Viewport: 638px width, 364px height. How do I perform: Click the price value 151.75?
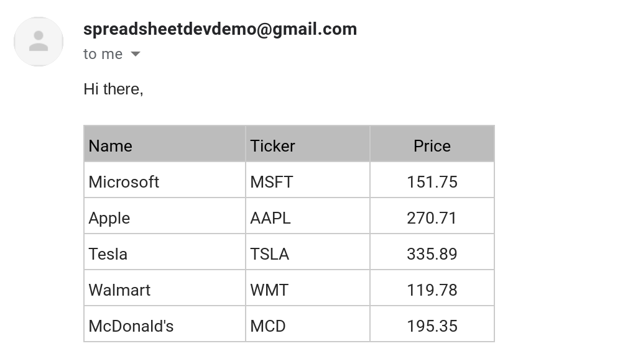(432, 182)
